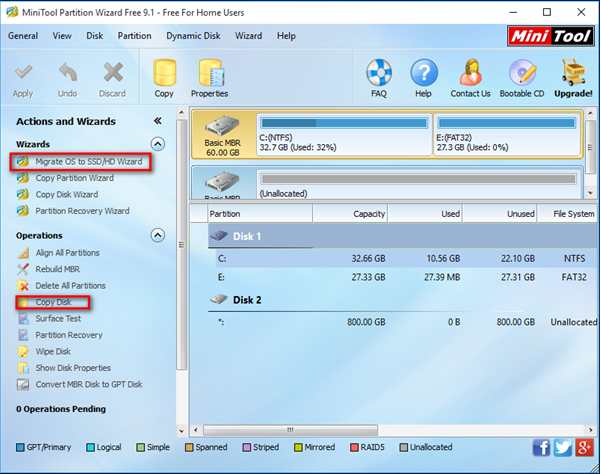
Task: Open the Wizard menu
Action: point(249,36)
